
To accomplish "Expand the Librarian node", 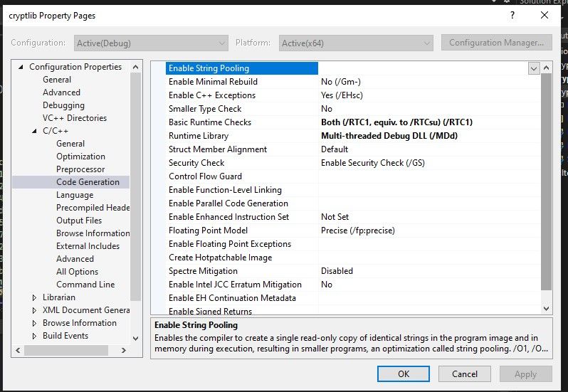I will [x=34, y=297].
